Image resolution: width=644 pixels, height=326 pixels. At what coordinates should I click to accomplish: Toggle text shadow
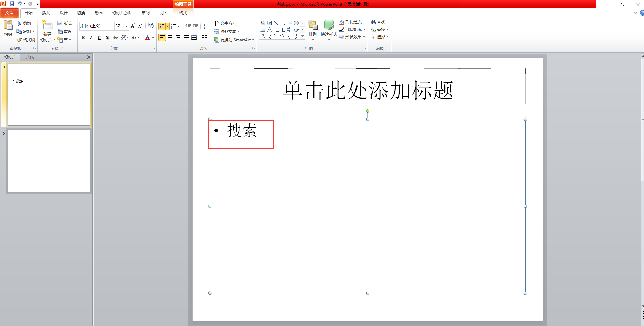[107, 38]
